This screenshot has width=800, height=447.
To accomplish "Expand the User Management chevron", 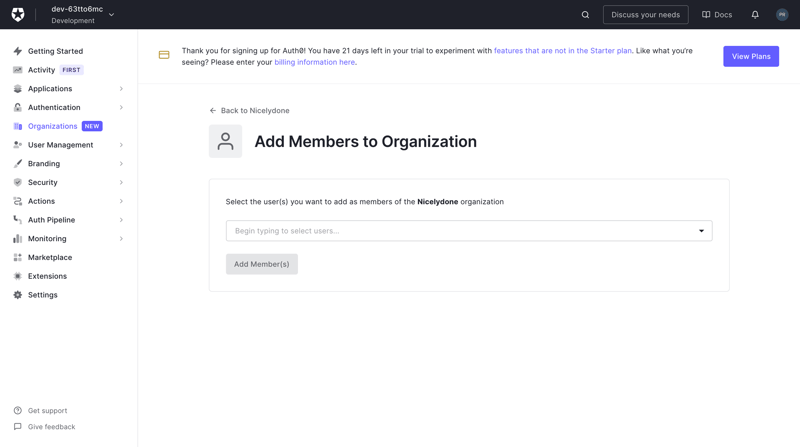I will pos(121,145).
